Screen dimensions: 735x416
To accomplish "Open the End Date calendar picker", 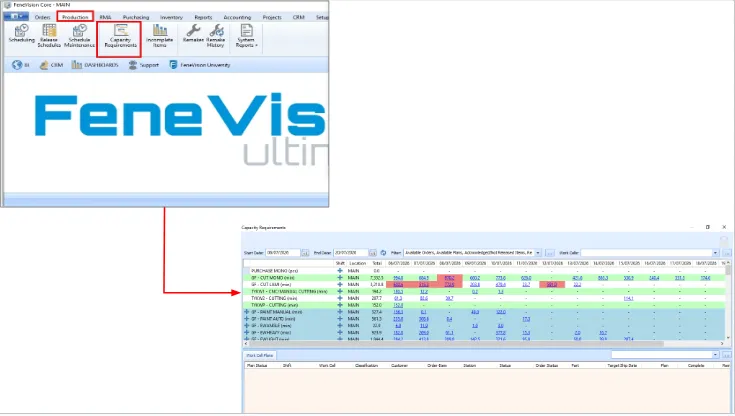I will click(373, 253).
